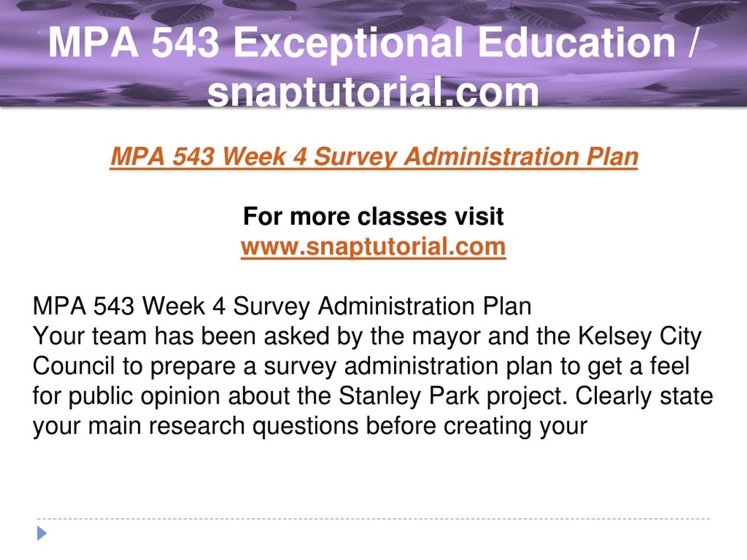This screenshot has width=747, height=560.
Task: Open the orange Week 4 Survey Administration Plan link
Action: click(x=373, y=157)
